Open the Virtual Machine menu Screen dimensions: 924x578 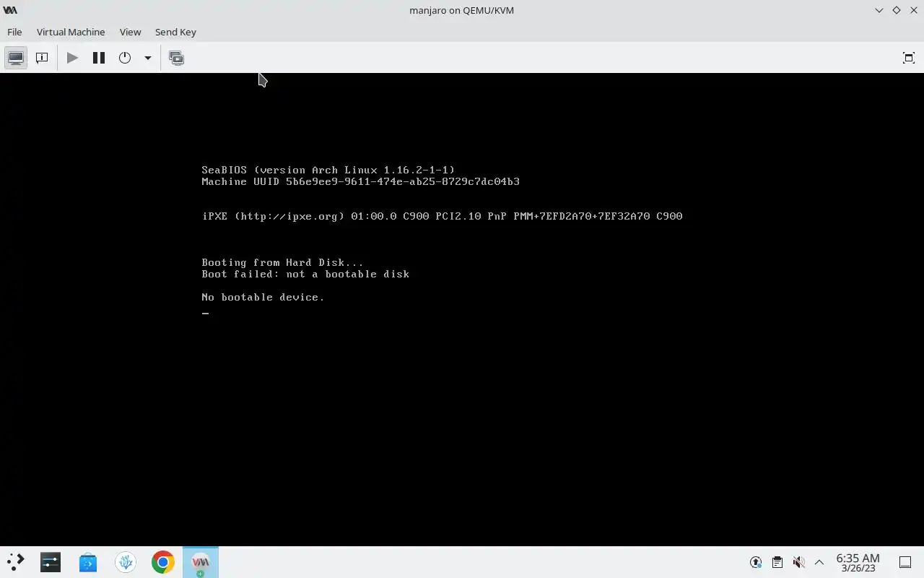point(71,32)
